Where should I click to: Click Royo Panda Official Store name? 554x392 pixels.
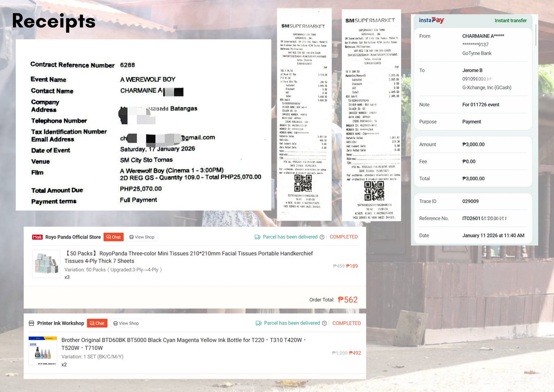73,237
